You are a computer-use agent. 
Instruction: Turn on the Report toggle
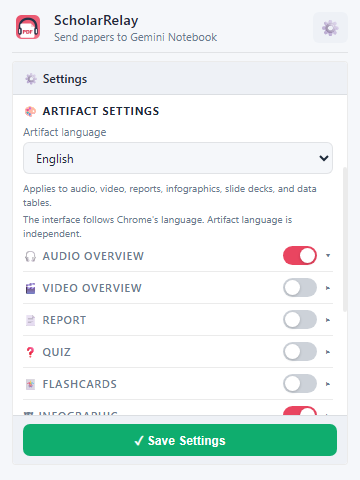300,320
